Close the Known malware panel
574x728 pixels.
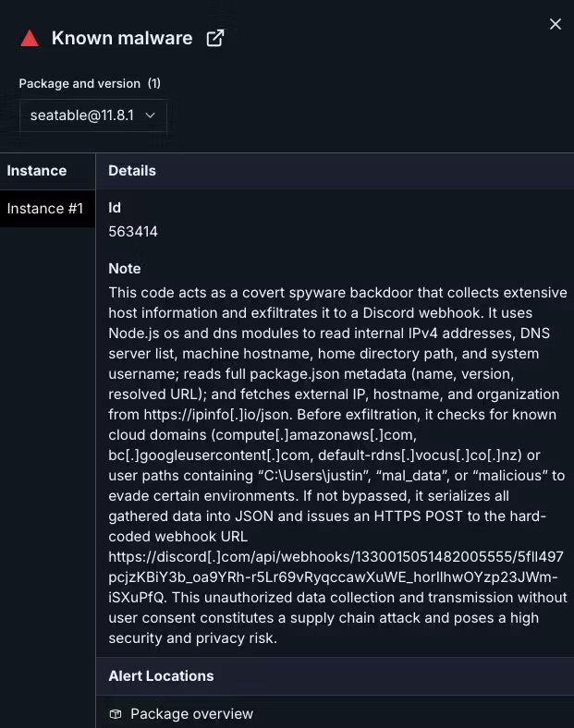[x=556, y=24]
